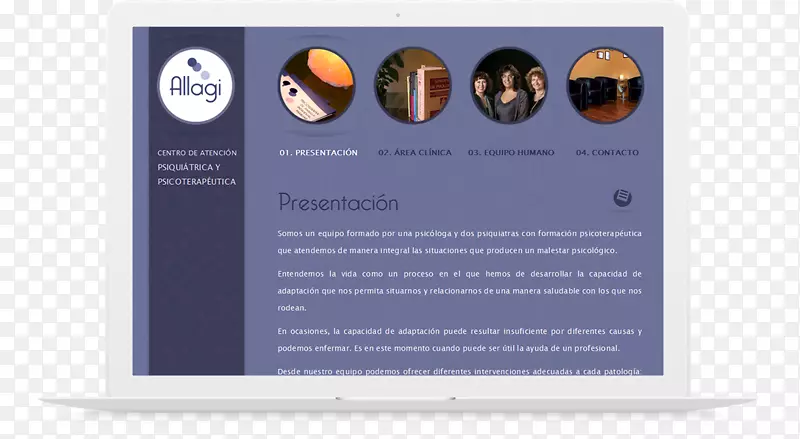
Task: Open the 04. Contacto page
Action: pos(607,153)
